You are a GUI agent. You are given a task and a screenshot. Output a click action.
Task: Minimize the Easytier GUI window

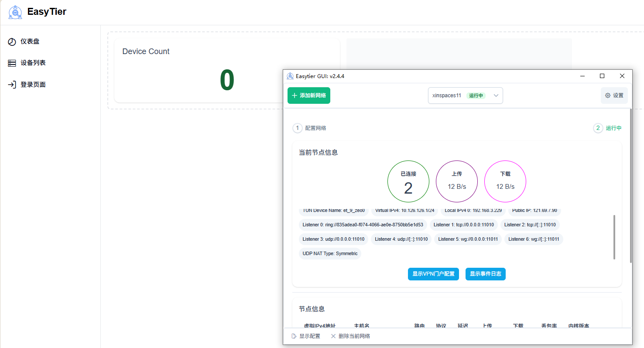pyautogui.click(x=582, y=76)
